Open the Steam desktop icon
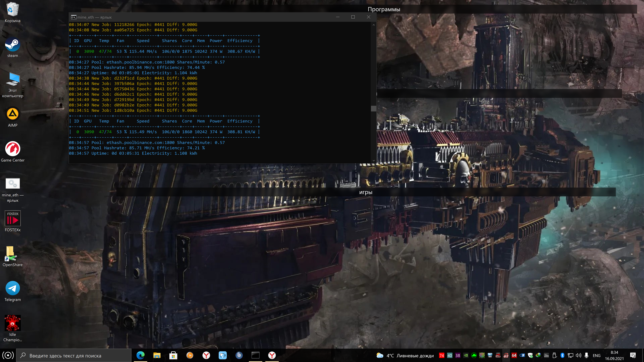The height and width of the screenshot is (362, 644). click(13, 45)
